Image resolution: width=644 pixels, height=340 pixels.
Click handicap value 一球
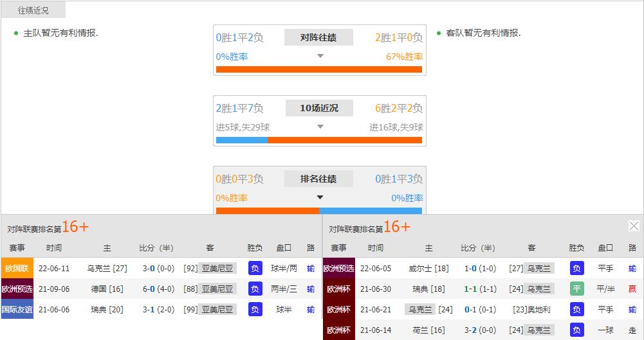coord(605,330)
